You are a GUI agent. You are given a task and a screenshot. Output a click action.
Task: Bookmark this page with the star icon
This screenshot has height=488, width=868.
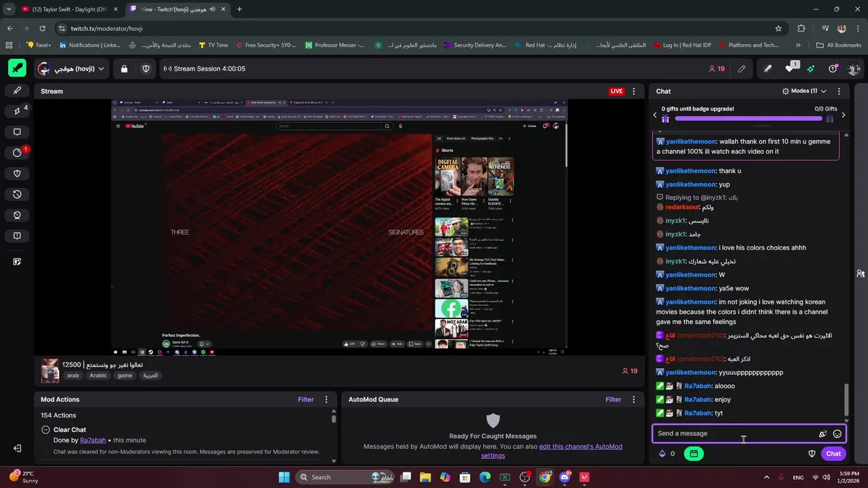pos(778,28)
